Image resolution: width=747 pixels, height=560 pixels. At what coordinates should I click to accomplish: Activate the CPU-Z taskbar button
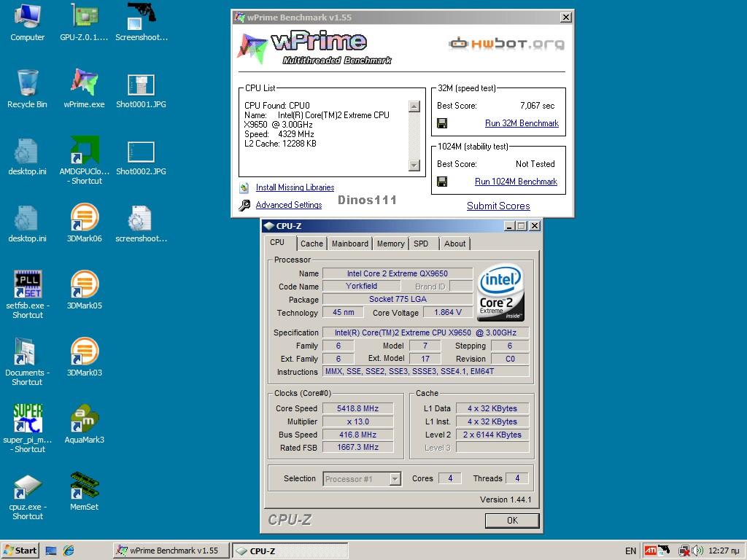(x=290, y=551)
